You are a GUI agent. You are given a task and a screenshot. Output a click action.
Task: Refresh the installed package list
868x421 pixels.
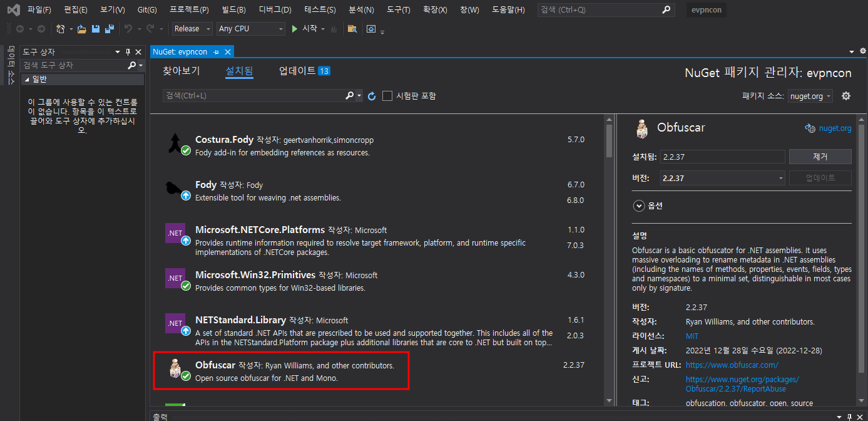point(372,96)
